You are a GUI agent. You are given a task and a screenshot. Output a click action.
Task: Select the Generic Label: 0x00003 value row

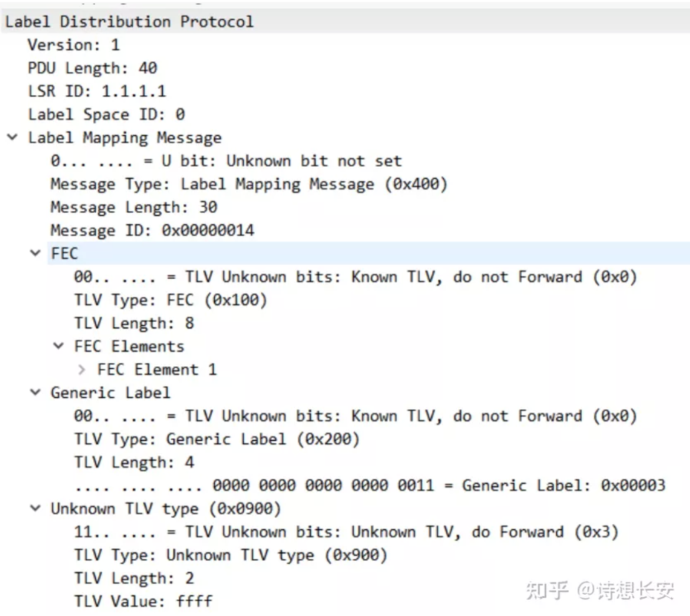(370, 485)
